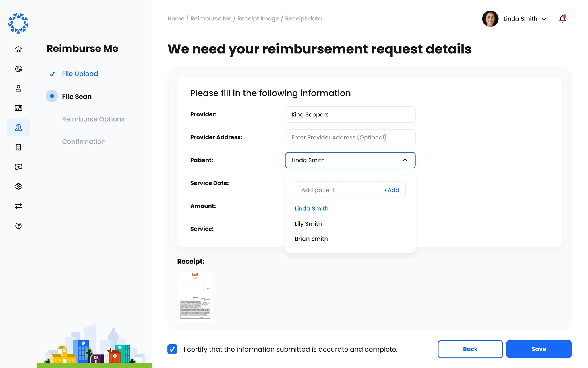Click the app logo in the sidebar
This screenshot has height=368, width=588.
click(x=18, y=23)
